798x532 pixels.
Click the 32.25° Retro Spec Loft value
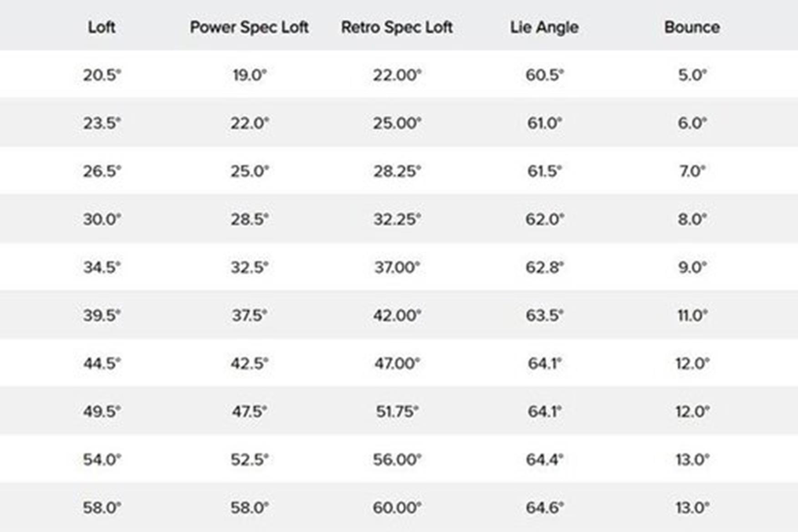click(x=397, y=219)
